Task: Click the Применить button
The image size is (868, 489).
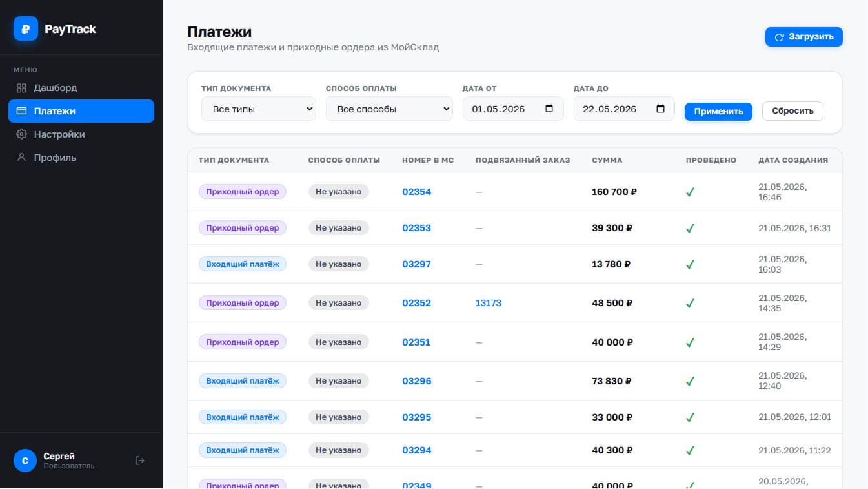Action: (718, 111)
